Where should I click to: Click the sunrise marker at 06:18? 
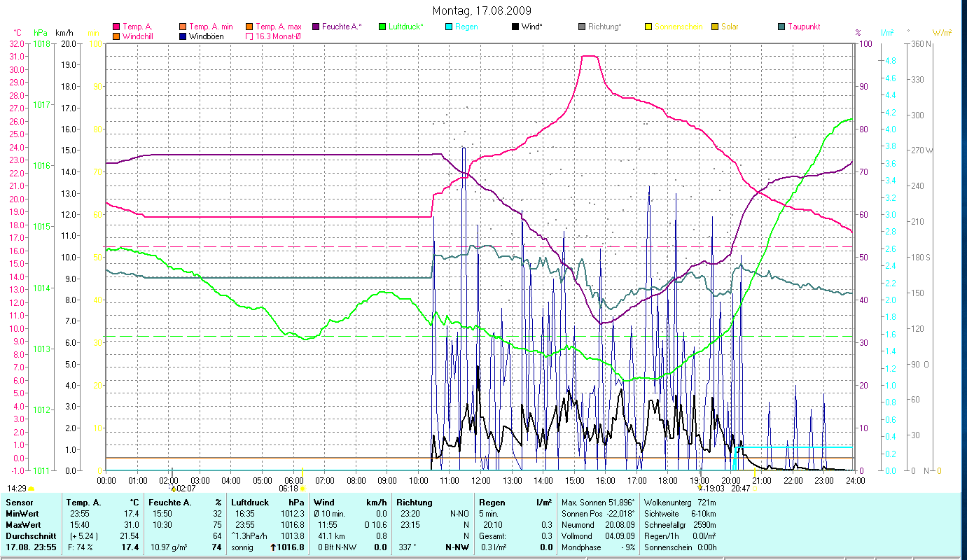coord(302,488)
